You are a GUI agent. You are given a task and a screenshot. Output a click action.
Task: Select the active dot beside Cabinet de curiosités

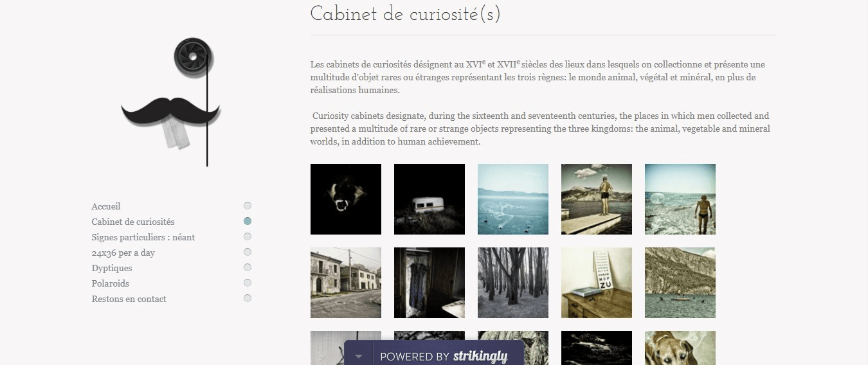(x=248, y=221)
